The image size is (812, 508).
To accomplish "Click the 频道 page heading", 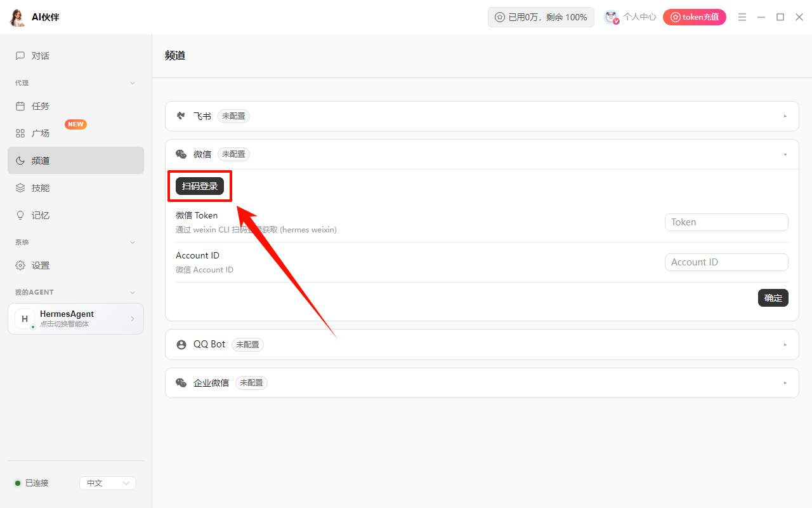I will (175, 55).
